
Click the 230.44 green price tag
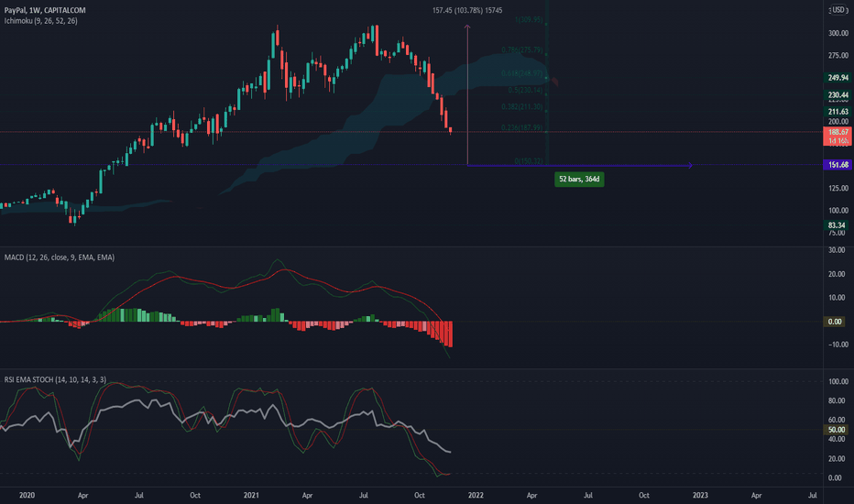[838, 94]
